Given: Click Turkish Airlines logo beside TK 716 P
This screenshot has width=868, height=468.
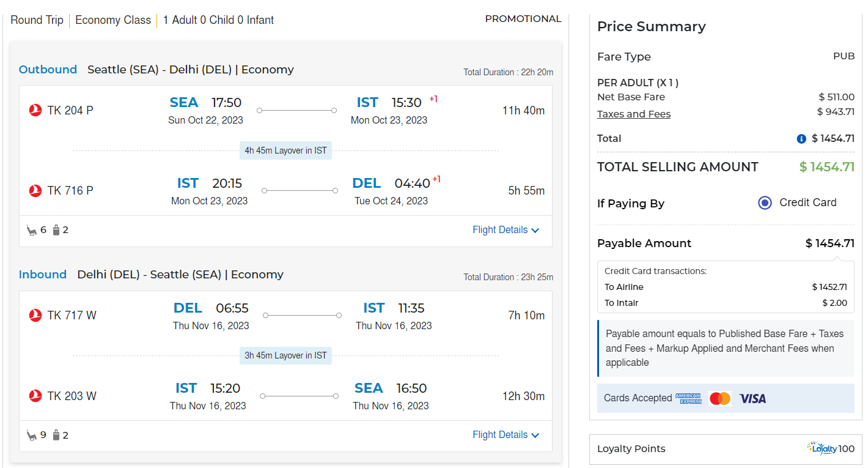Looking at the screenshot, I should (x=35, y=191).
